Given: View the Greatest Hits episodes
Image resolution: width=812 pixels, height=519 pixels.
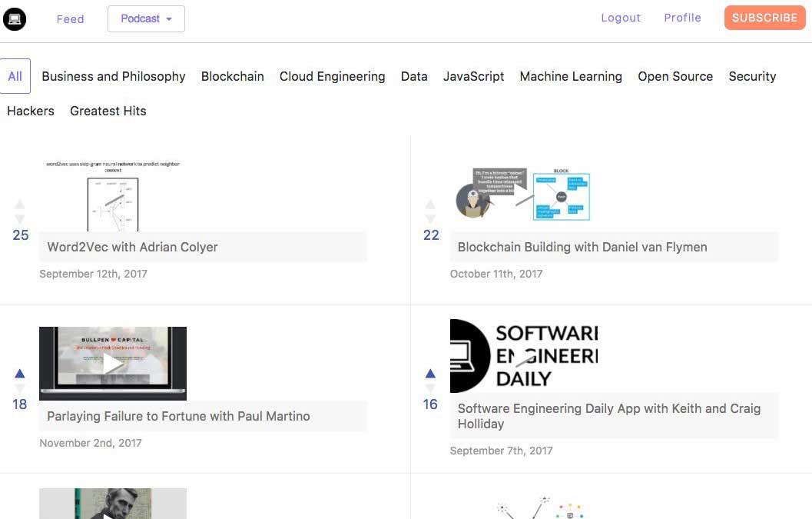Looking at the screenshot, I should click(108, 111).
